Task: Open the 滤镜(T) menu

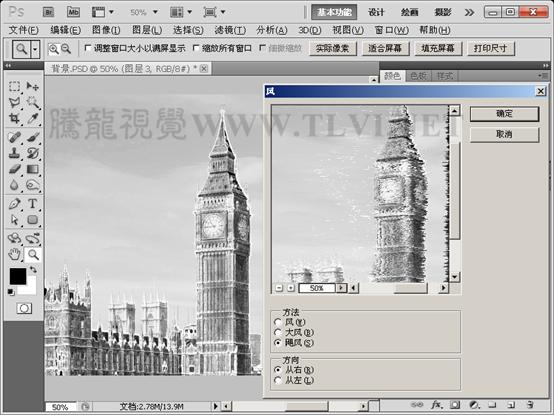Action: (230, 30)
